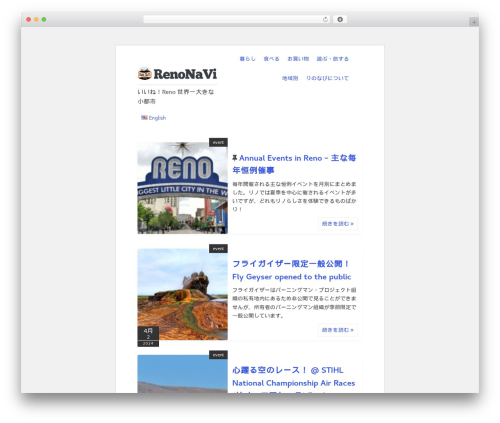Screen dimensions: 500x423
Task: Focus the browser address bar
Action: pyautogui.click(x=237, y=20)
